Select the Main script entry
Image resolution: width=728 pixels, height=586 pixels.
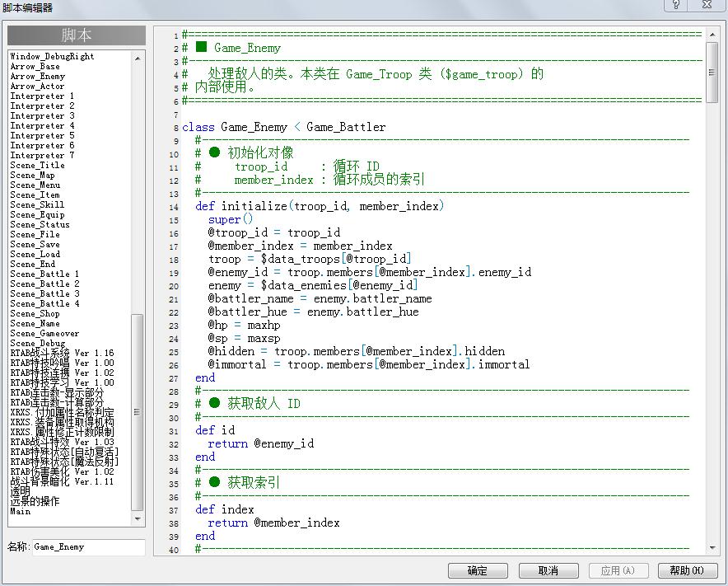[21, 512]
